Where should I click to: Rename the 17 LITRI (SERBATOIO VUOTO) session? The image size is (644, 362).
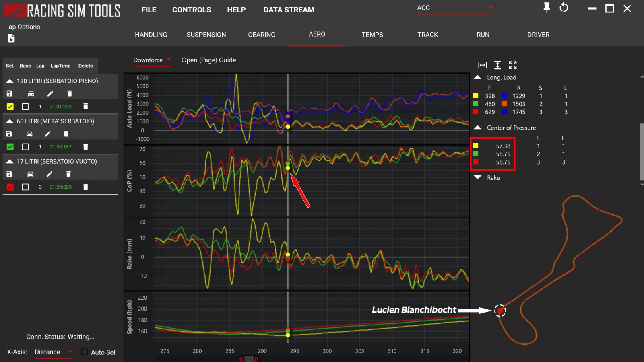point(49,174)
